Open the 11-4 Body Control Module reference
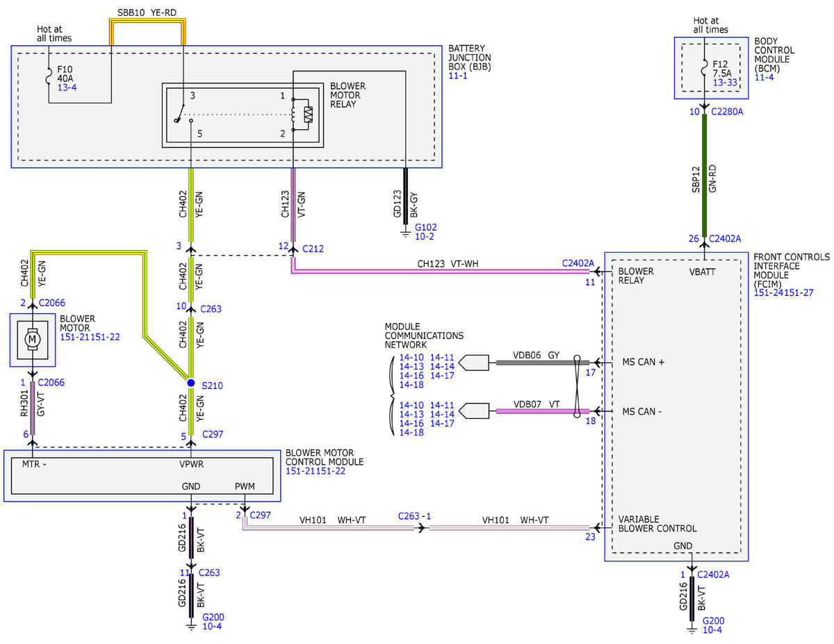This screenshot has height=644, width=834. point(764,78)
